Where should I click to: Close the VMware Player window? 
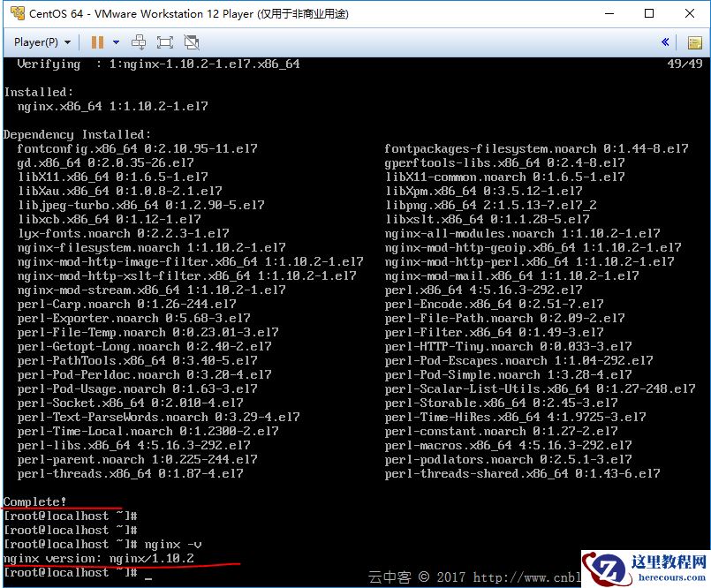[690, 13]
